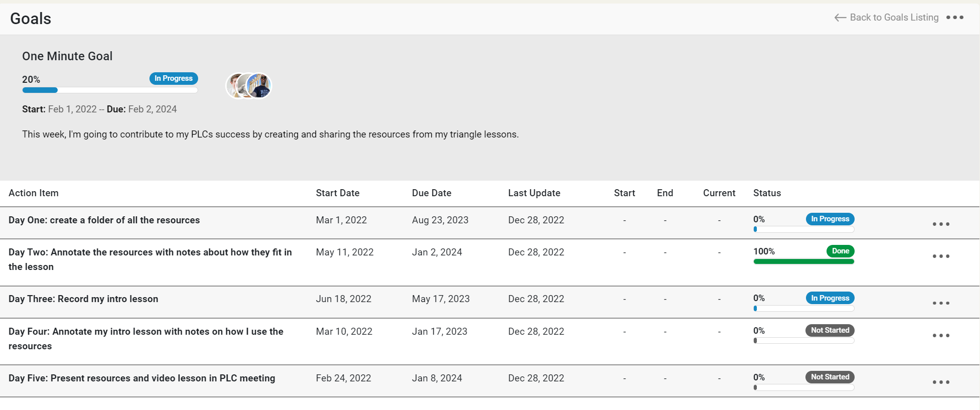Open options menu for Day Five row
This screenshot has height=410, width=980.
click(x=941, y=382)
